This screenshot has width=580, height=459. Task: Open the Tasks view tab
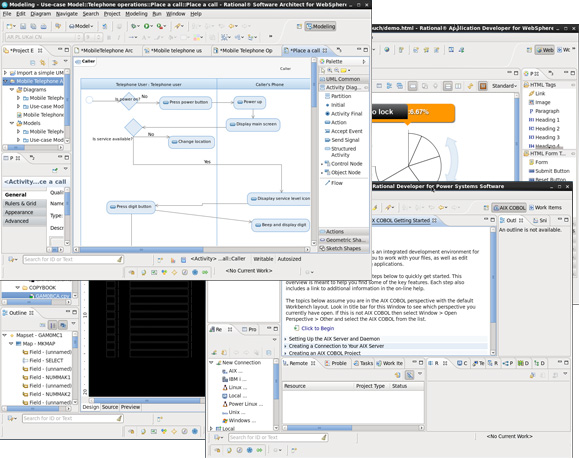click(363, 364)
